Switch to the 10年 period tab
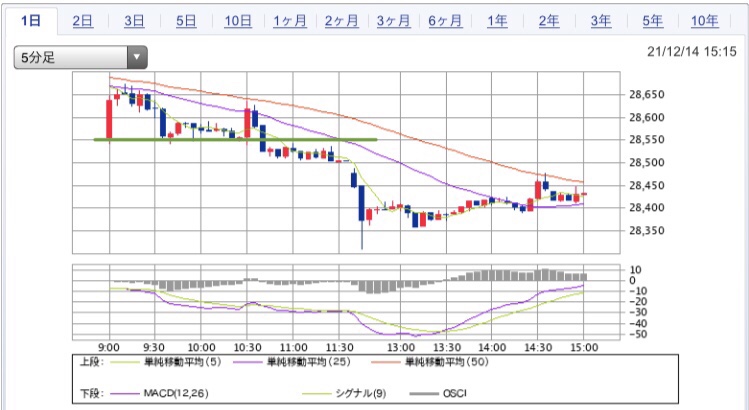Viewport: 749px width, 410px height. 705,21
